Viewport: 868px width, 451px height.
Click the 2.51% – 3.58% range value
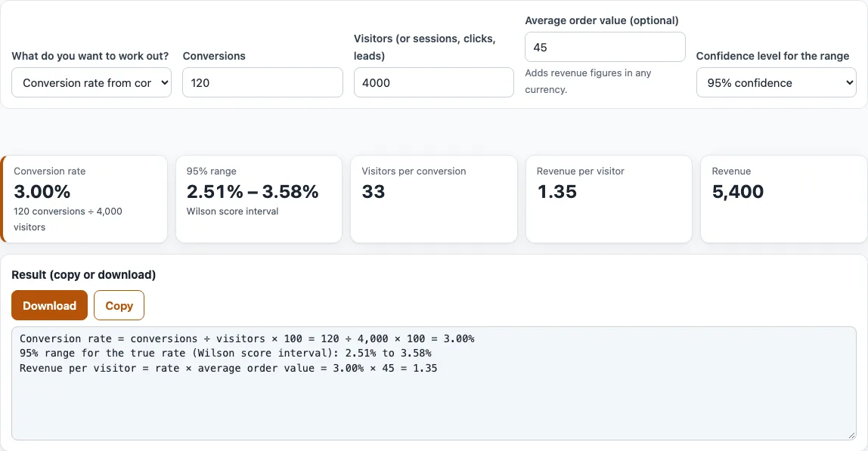click(253, 191)
